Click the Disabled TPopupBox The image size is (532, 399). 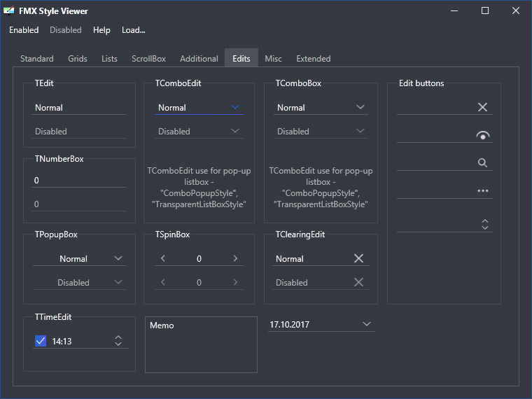tap(79, 283)
